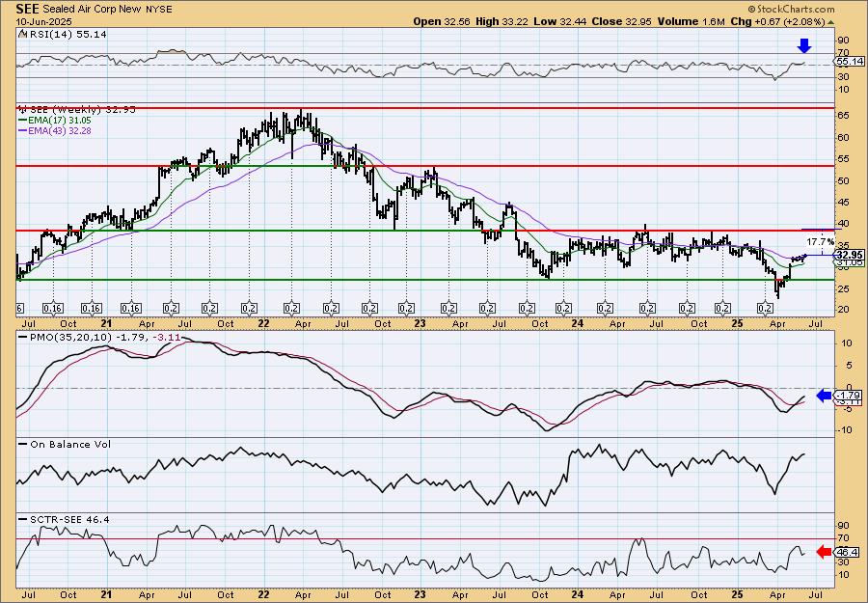Click the 55 label on the price axis
The image size is (868, 603).
[x=842, y=159]
